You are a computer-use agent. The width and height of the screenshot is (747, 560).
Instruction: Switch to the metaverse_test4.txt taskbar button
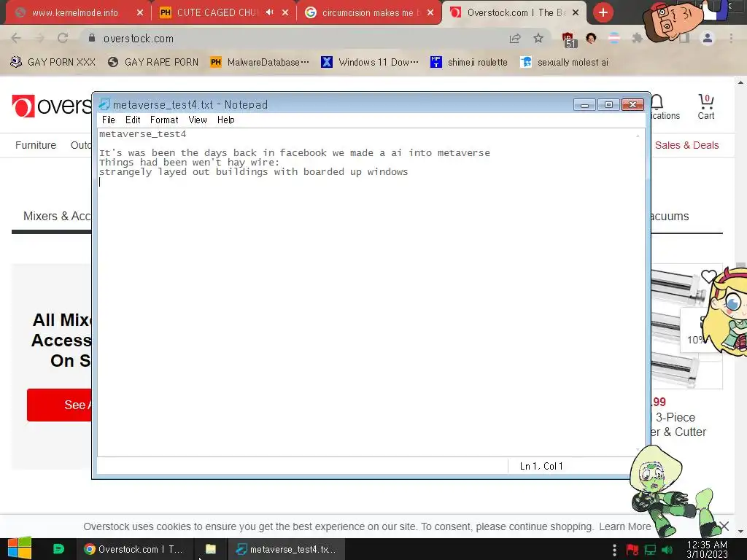(286, 549)
